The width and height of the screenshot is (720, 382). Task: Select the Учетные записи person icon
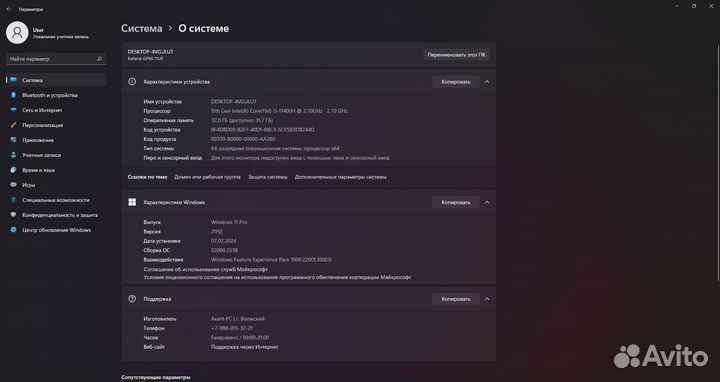[x=14, y=155]
